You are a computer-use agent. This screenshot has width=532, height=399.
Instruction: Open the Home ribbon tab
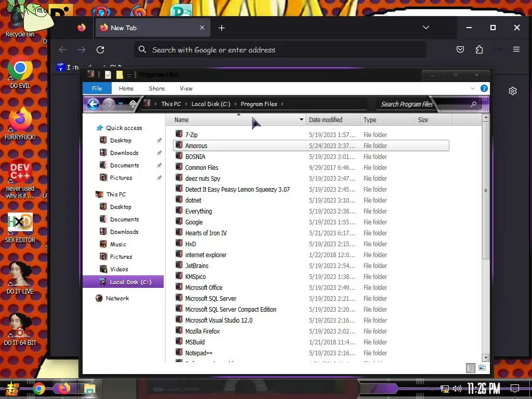pos(126,88)
